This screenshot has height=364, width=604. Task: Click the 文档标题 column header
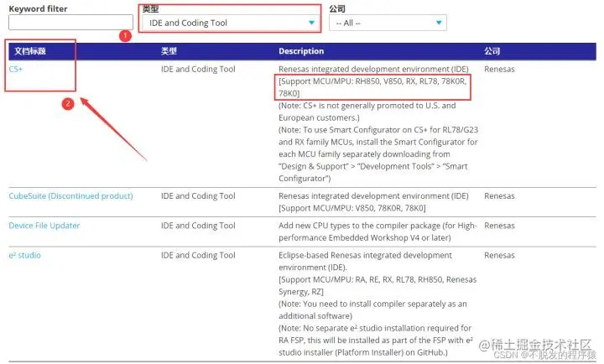[30, 51]
